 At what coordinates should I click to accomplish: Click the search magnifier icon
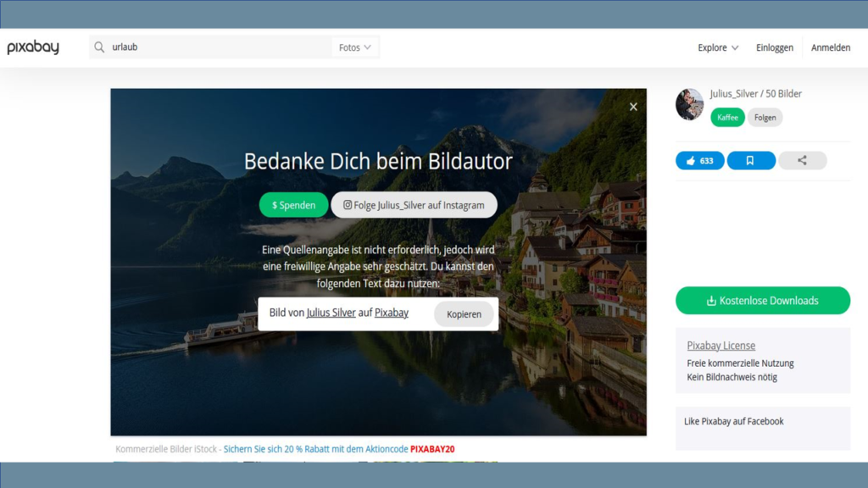point(99,47)
